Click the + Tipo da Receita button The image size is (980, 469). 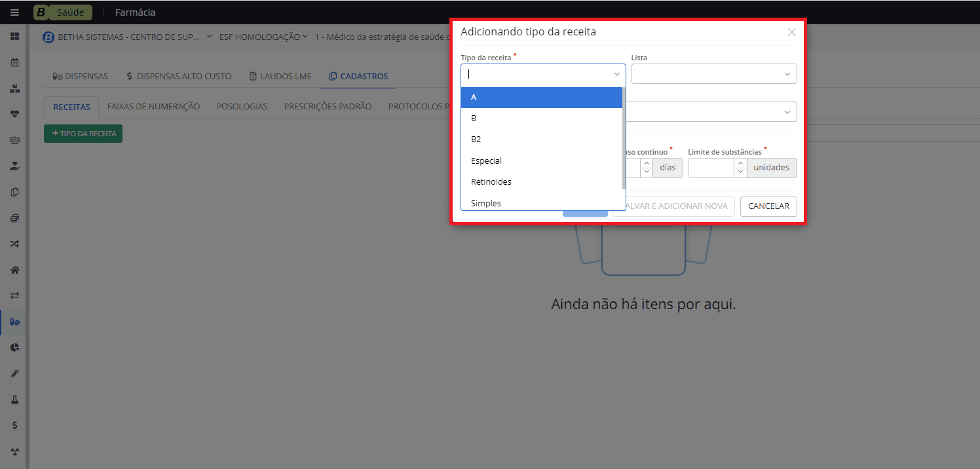pos(83,134)
